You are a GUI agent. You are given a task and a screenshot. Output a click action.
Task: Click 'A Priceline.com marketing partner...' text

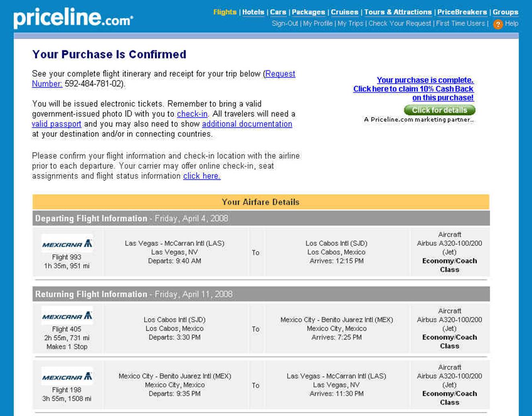(x=419, y=120)
